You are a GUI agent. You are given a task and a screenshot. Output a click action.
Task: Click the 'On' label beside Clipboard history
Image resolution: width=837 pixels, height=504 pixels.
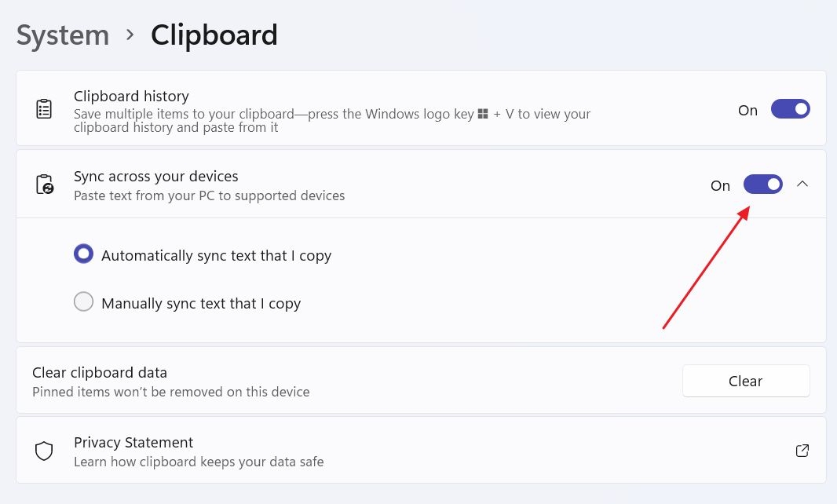click(747, 110)
